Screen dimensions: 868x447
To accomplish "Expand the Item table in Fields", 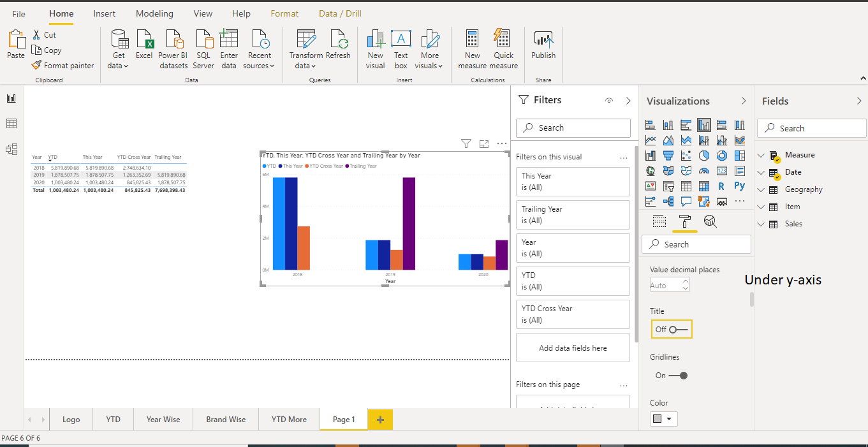I will point(761,207).
